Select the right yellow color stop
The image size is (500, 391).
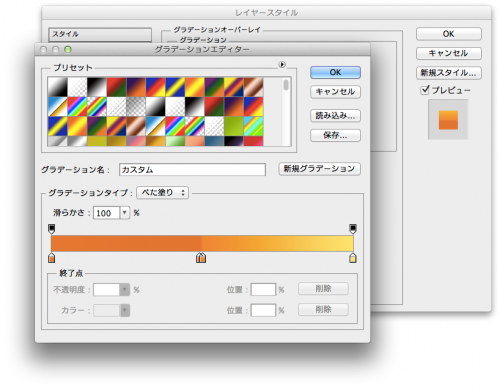tap(353, 258)
